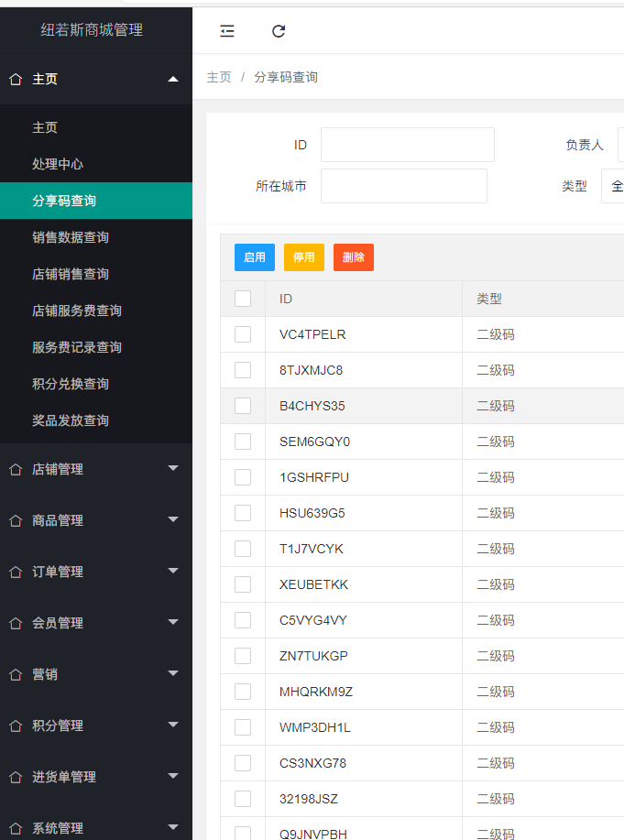The height and width of the screenshot is (840, 624).
Task: Open the 类型 filter dropdown
Action: [x=613, y=186]
